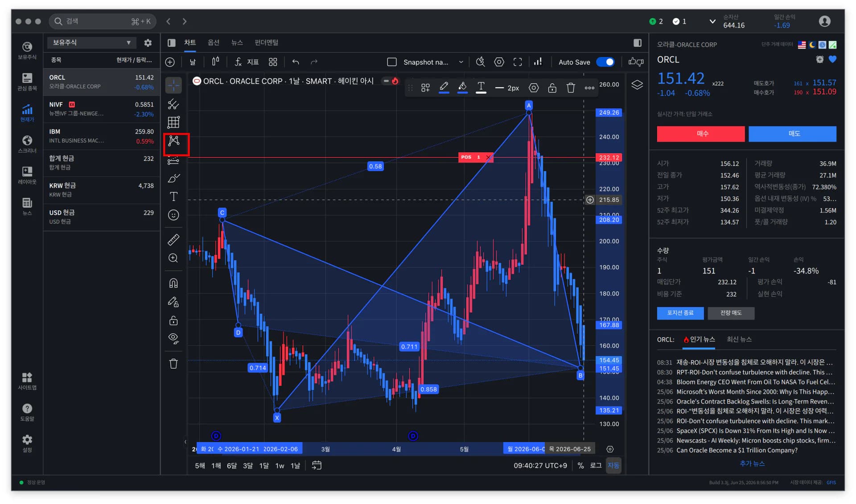Toggle magnet snap mode

coord(173,283)
